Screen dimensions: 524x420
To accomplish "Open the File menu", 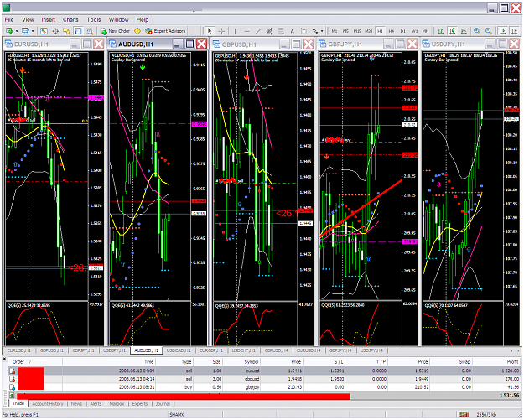I will coord(9,20).
